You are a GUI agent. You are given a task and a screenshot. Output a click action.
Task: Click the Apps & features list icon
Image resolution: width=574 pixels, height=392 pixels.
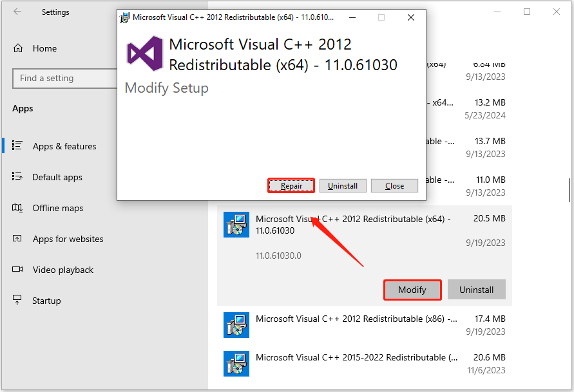17,146
